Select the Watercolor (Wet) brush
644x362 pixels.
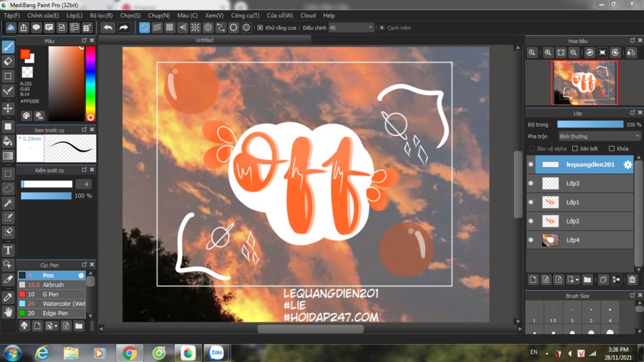pos(52,303)
